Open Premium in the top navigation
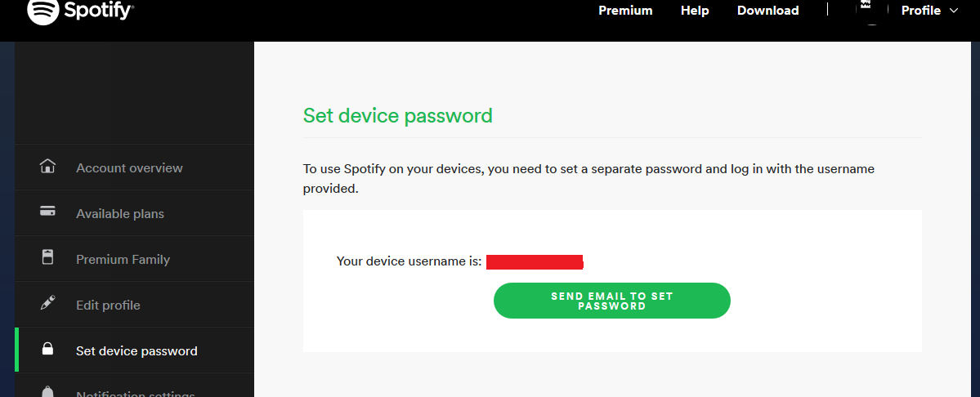Screen dimensions: 980x397 point(625,11)
